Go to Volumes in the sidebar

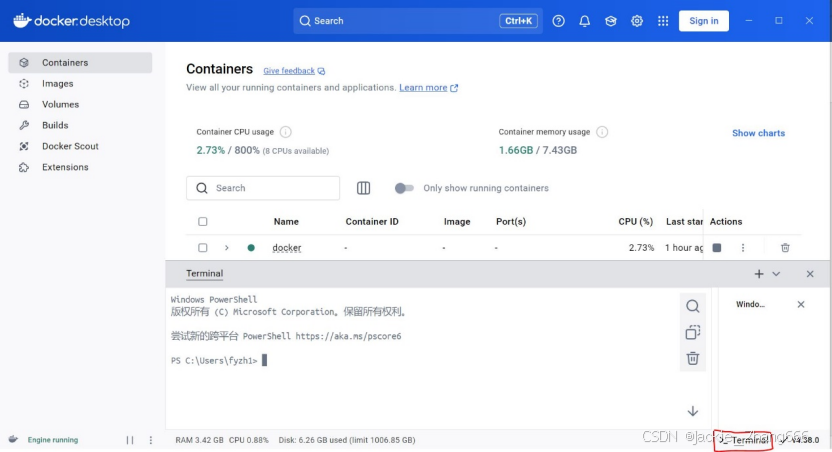80,105
